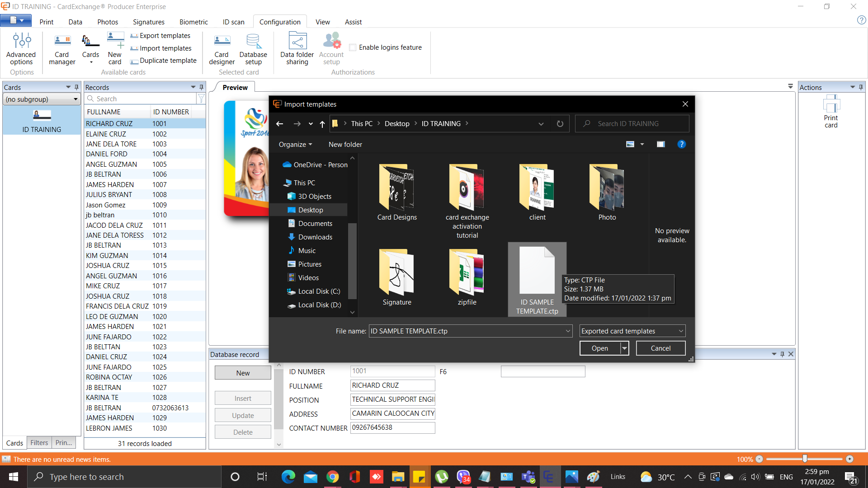Expand the address bar previous locations
This screenshot has width=868, height=488.
[x=541, y=124]
